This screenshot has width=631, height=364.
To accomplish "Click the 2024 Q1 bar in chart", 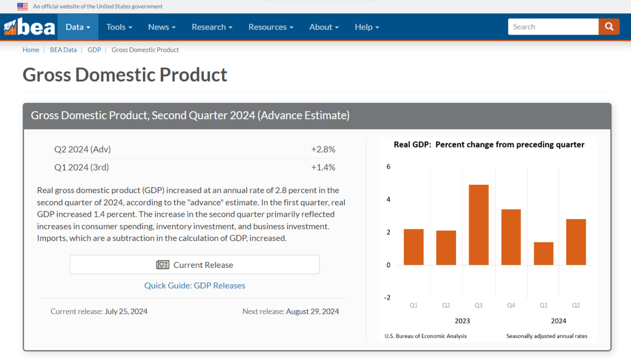I will [543, 254].
